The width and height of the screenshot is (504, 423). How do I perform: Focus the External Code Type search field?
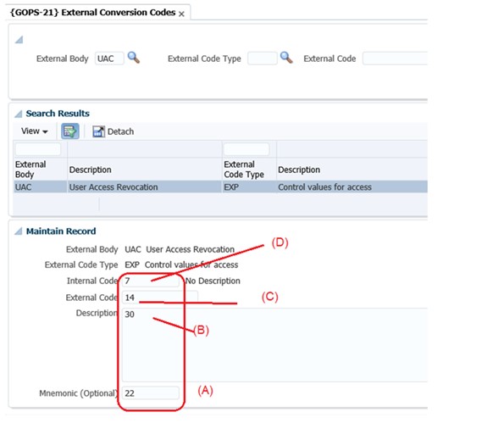[263, 58]
